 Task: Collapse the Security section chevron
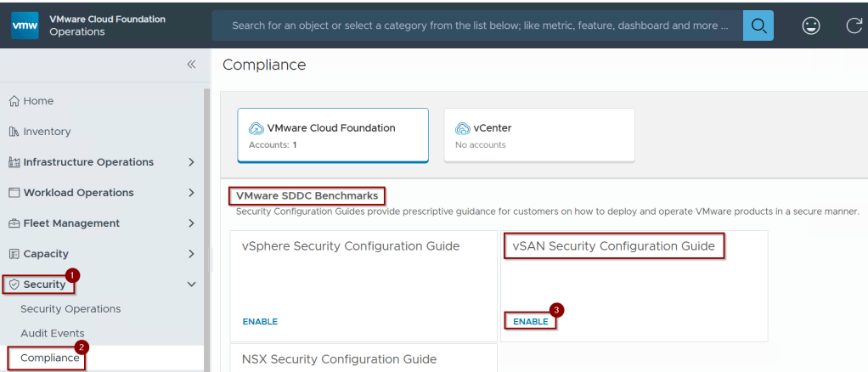click(191, 285)
